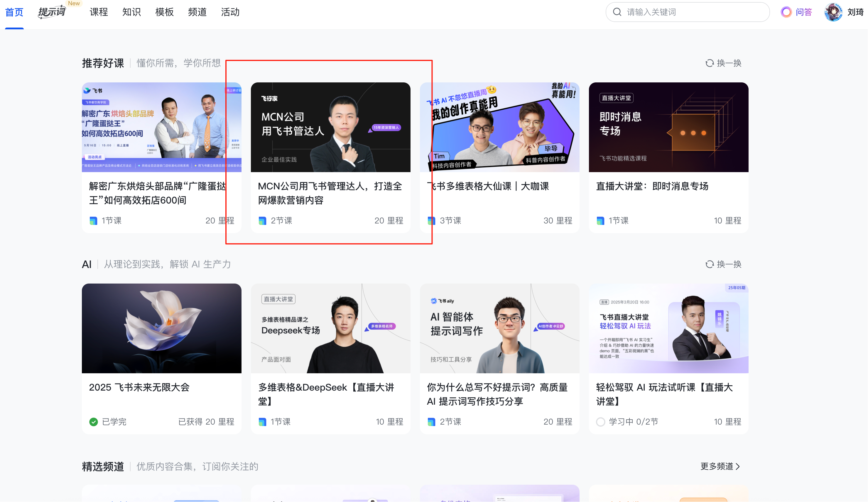
Task: Click the 问答 assistant ring icon
Action: point(786,12)
